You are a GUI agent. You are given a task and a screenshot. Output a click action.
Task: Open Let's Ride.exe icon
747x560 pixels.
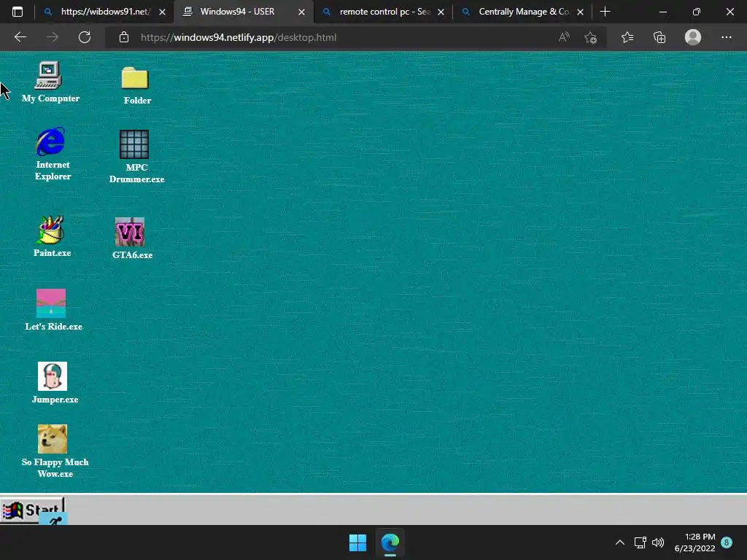coord(53,309)
